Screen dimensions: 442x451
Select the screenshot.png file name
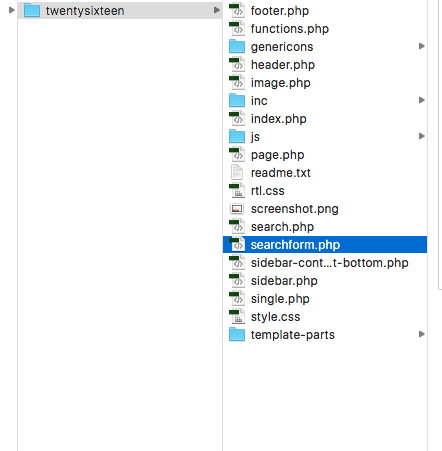(x=295, y=209)
